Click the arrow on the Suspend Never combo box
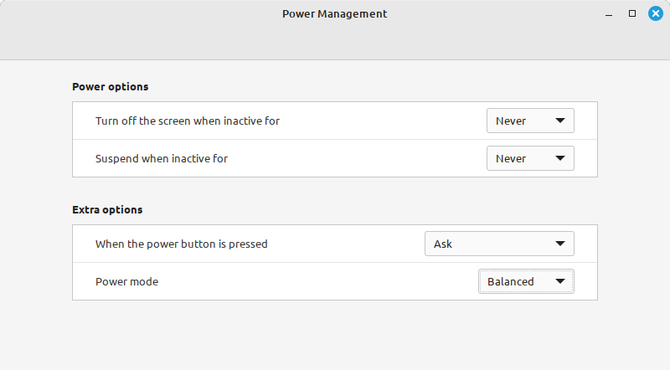 point(560,159)
